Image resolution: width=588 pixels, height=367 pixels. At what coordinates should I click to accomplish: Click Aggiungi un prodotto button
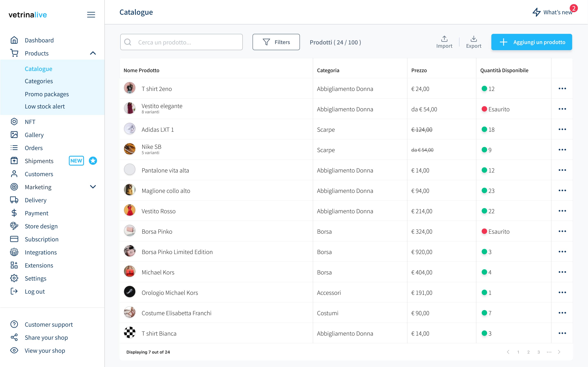531,42
